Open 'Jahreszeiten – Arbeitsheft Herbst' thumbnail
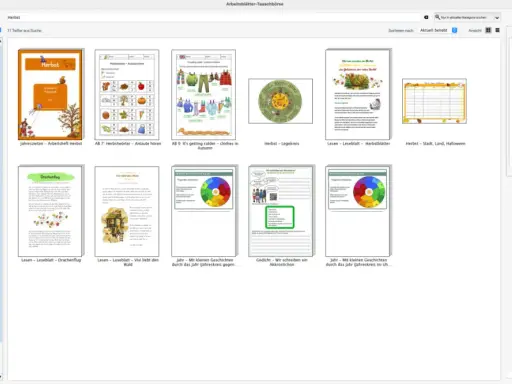The height and width of the screenshot is (384, 512). (x=50, y=94)
